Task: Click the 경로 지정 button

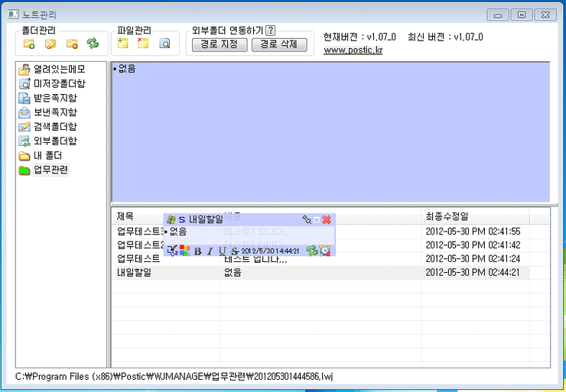Action: (x=220, y=45)
